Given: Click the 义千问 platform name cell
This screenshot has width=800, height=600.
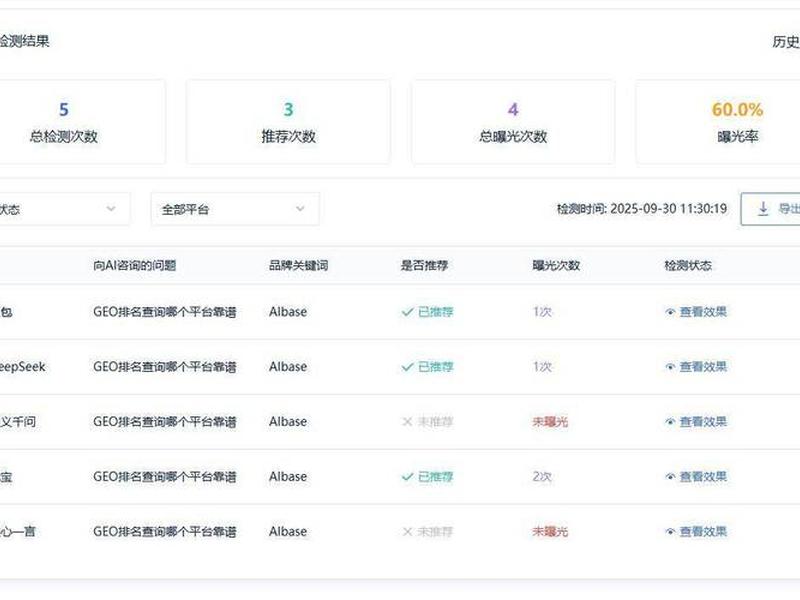Looking at the screenshot, I should [x=18, y=422].
